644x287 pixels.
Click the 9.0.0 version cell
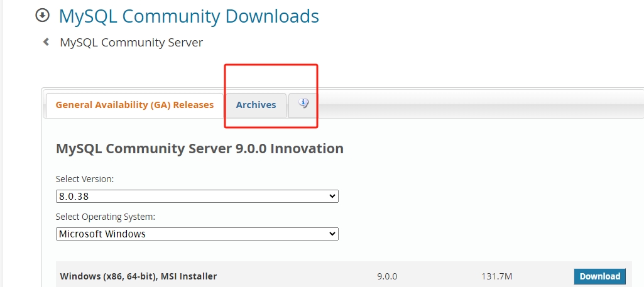[x=387, y=276]
